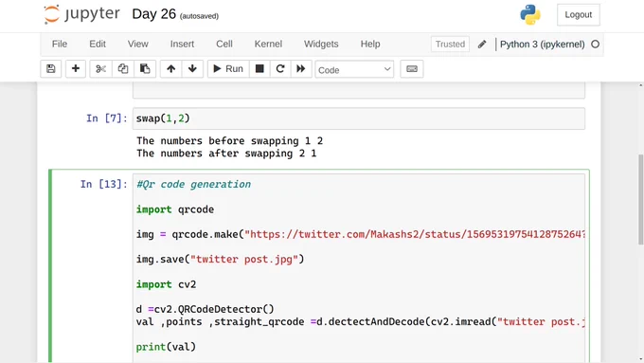Image resolution: width=644 pixels, height=363 pixels.
Task: Click the pencil edit icon
Action: point(482,44)
